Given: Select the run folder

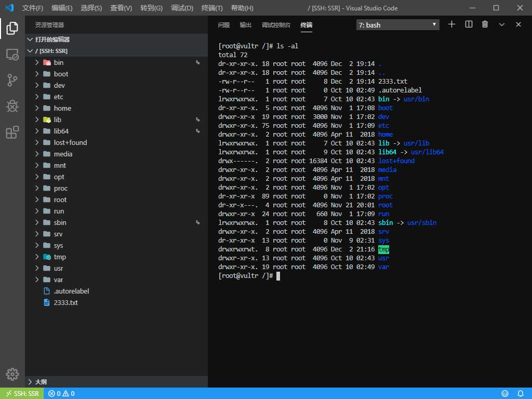Looking at the screenshot, I should click(116, 211).
